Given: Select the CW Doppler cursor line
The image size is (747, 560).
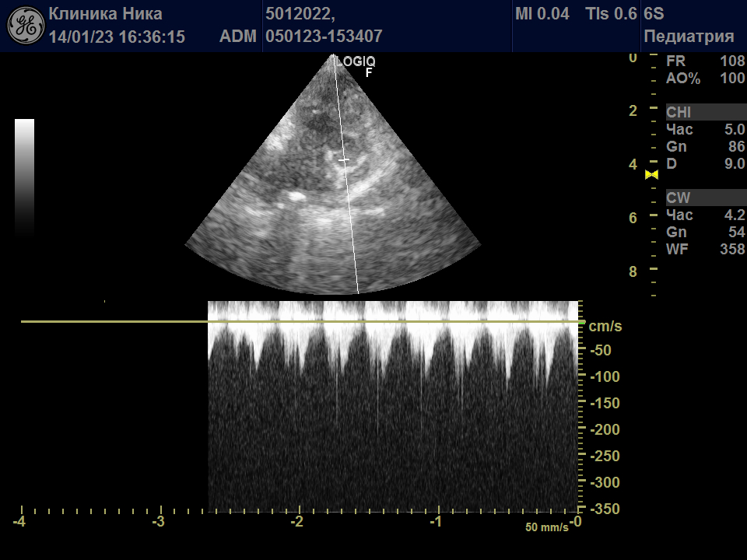Looking at the screenshot, I should coord(345,174).
